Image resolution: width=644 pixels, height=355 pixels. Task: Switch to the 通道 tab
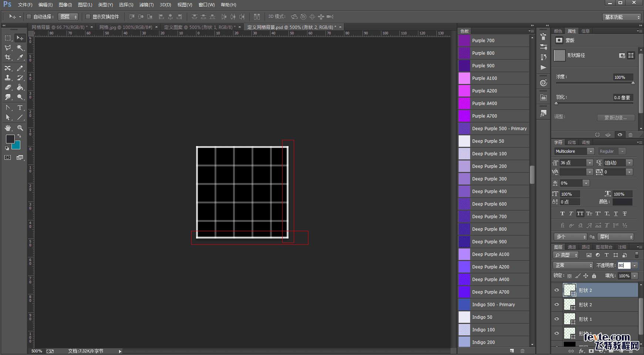pos(572,247)
